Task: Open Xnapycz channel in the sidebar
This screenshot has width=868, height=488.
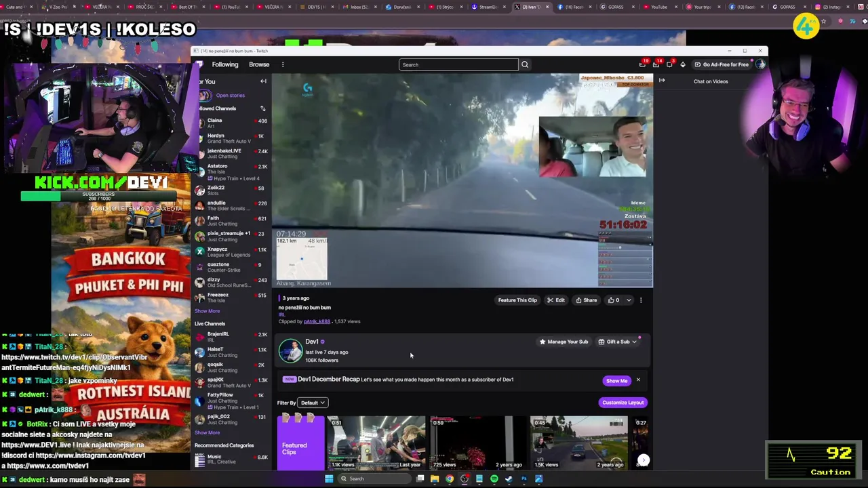Action: 231,251
